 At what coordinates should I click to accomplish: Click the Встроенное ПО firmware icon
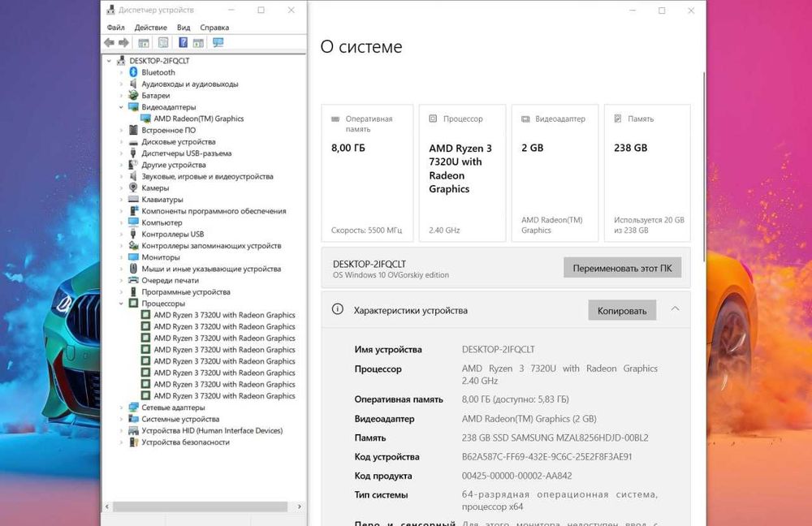click(x=133, y=130)
